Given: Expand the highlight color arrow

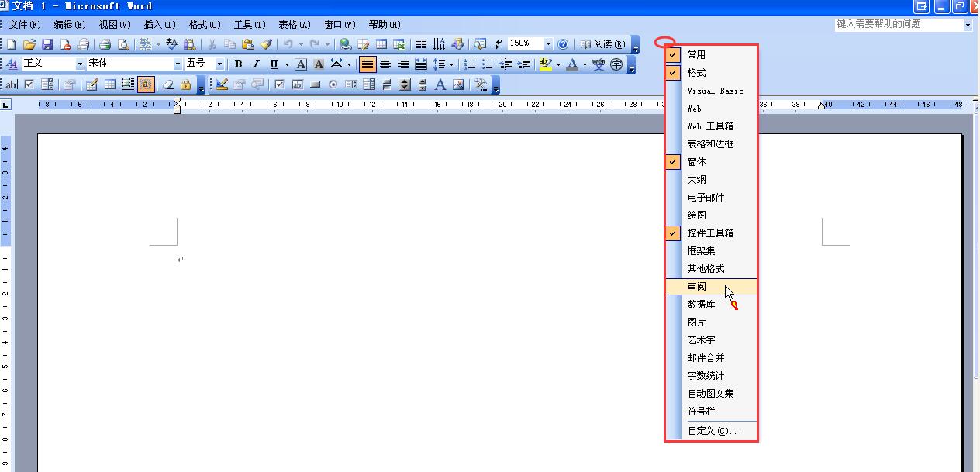Looking at the screenshot, I should coord(558,64).
